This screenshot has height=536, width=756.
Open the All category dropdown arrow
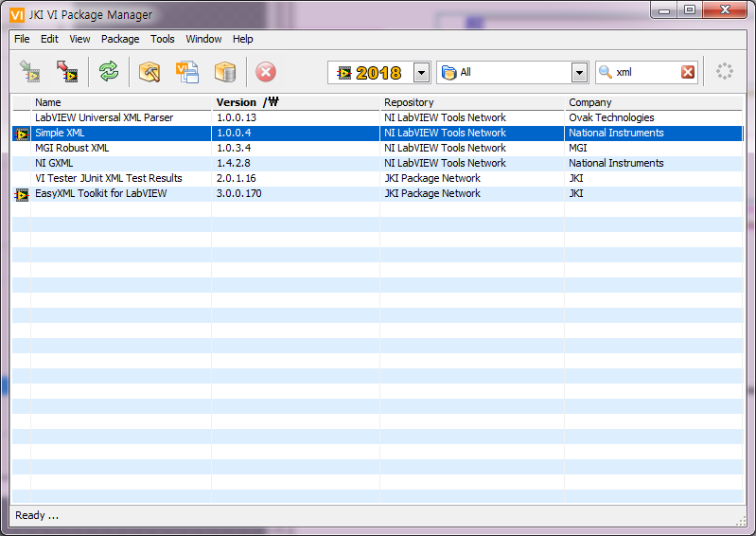pyautogui.click(x=579, y=73)
